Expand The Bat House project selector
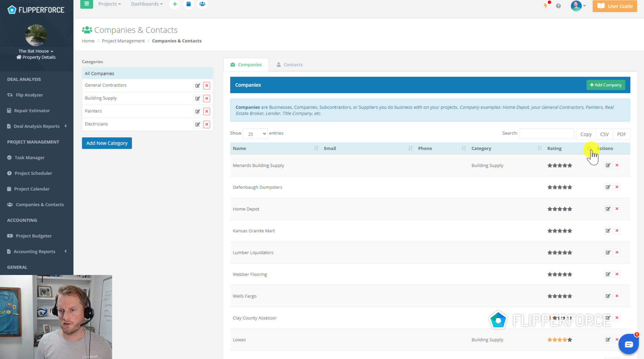644x359 pixels. (x=36, y=51)
